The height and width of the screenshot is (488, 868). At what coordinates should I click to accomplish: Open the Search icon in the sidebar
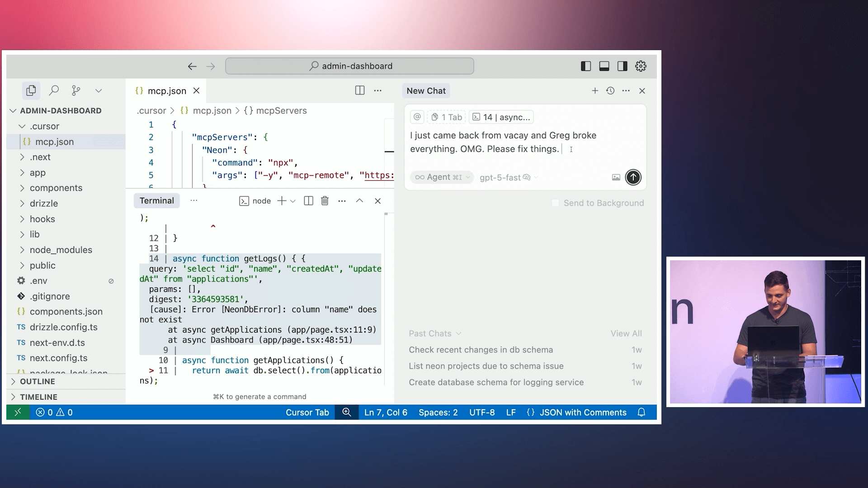(54, 90)
